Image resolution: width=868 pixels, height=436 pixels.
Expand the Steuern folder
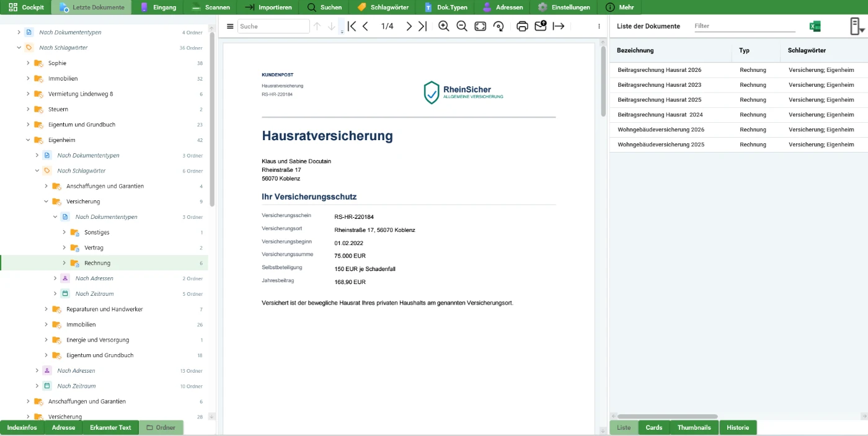(x=28, y=109)
